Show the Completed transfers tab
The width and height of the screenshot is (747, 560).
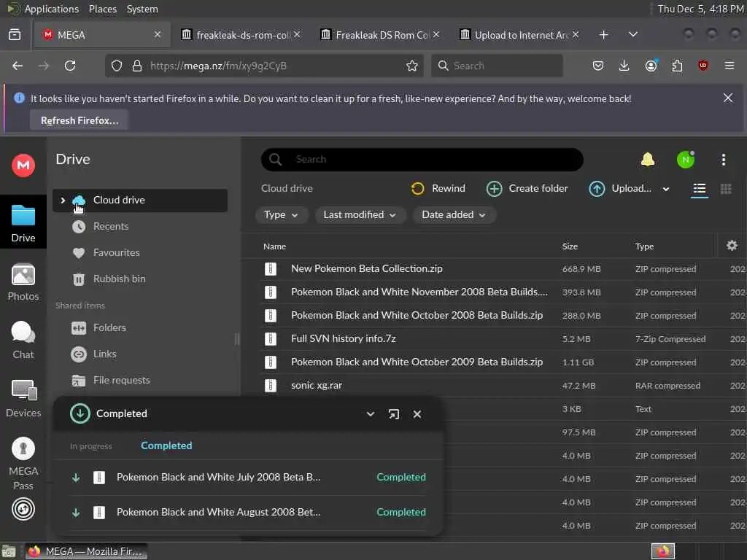(166, 446)
